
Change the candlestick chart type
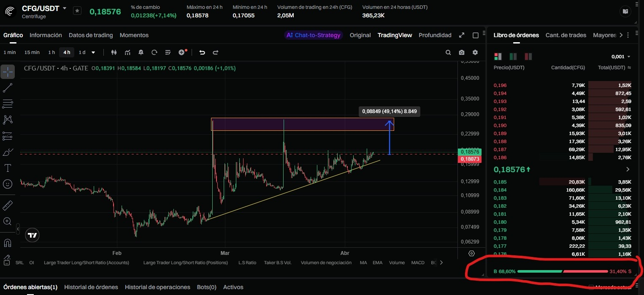pyautogui.click(x=114, y=52)
